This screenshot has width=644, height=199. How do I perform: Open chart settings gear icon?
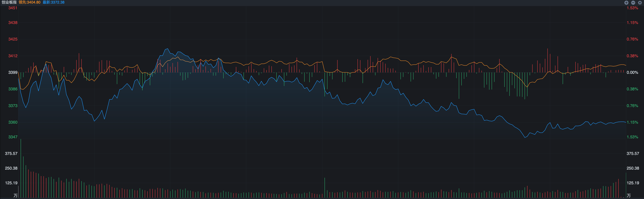click(x=640, y=3)
